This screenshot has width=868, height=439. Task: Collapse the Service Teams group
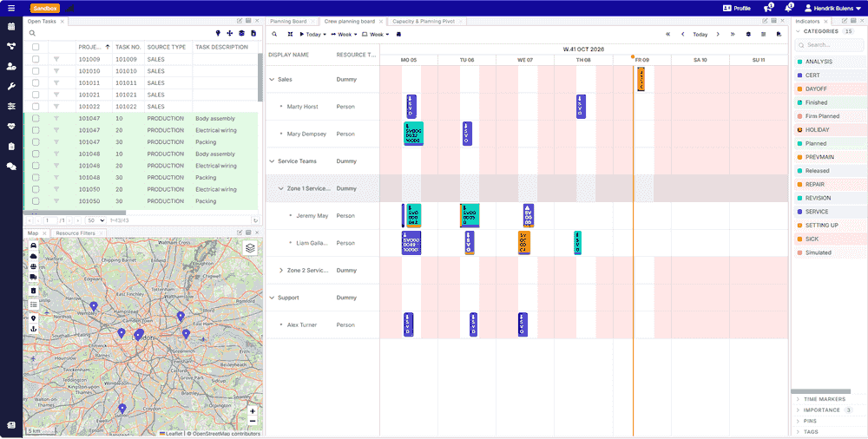click(272, 161)
